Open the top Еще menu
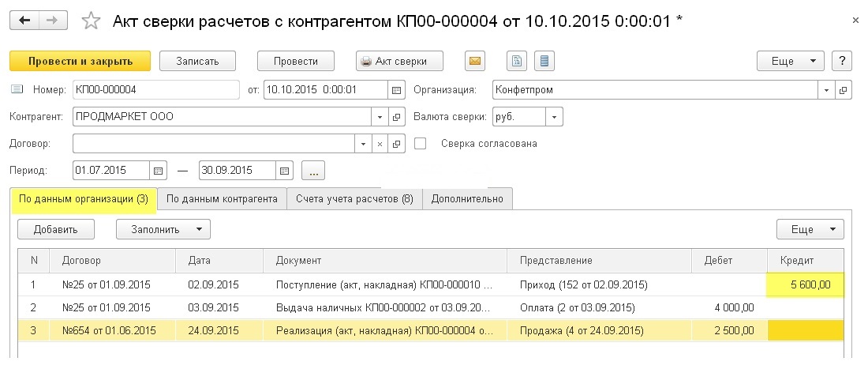 pos(791,61)
